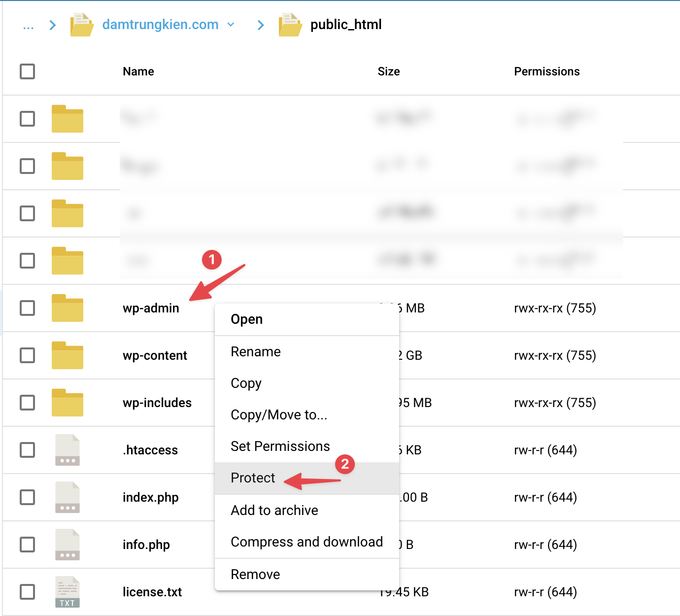Click the index.php file name
680x616 pixels.
151,497
